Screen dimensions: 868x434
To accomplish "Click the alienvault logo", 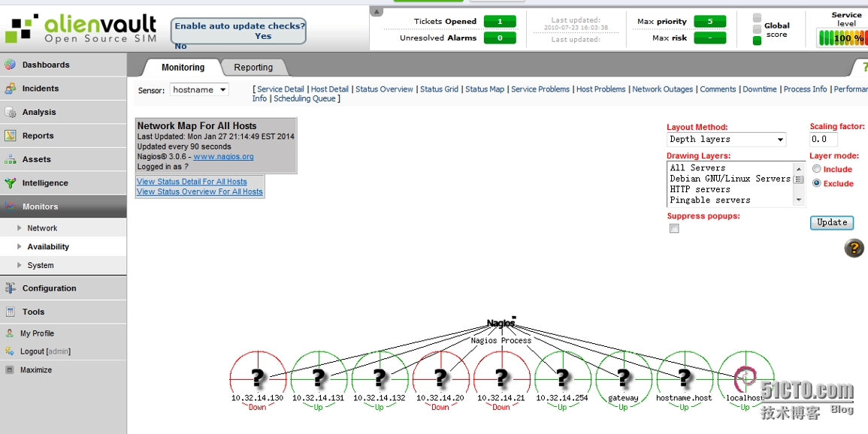I will (x=81, y=29).
